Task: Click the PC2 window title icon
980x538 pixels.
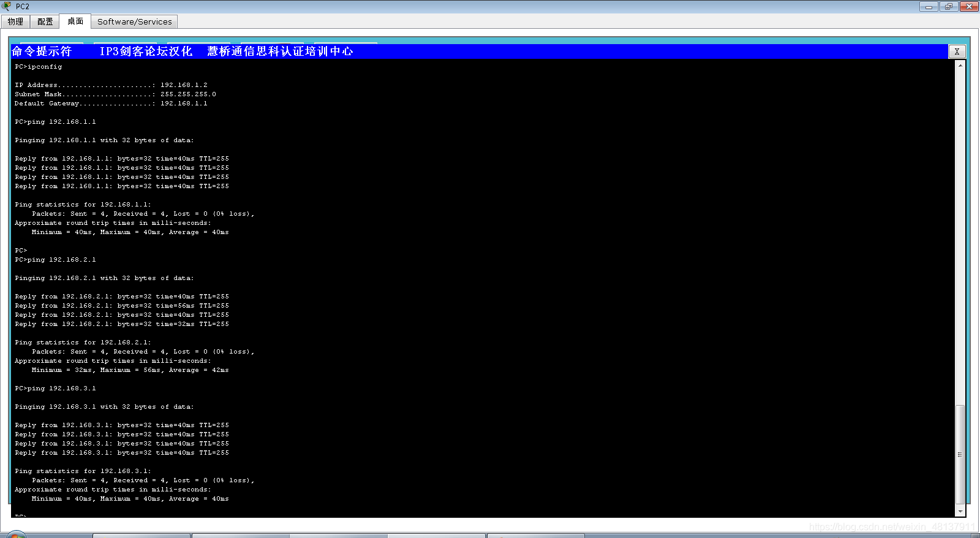Action: (7, 6)
